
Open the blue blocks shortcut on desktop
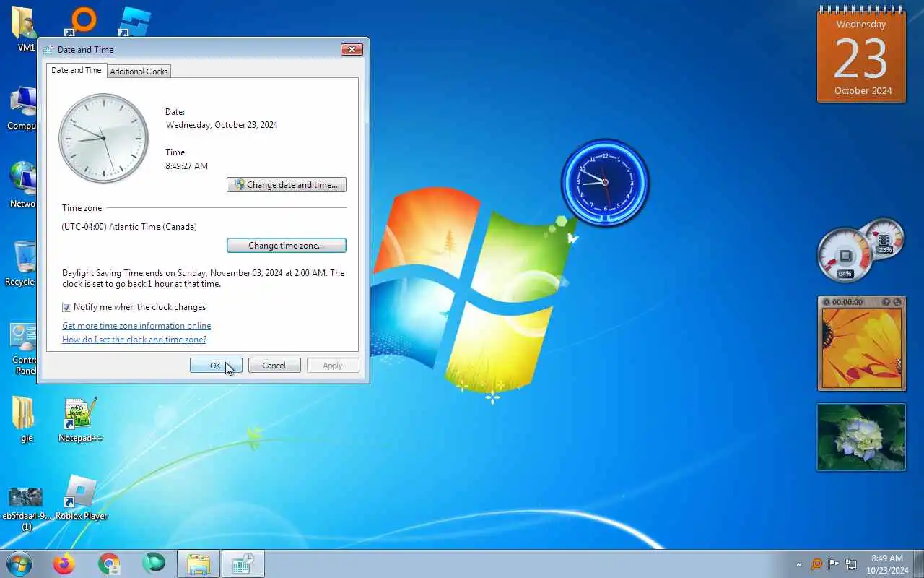[x=134, y=22]
